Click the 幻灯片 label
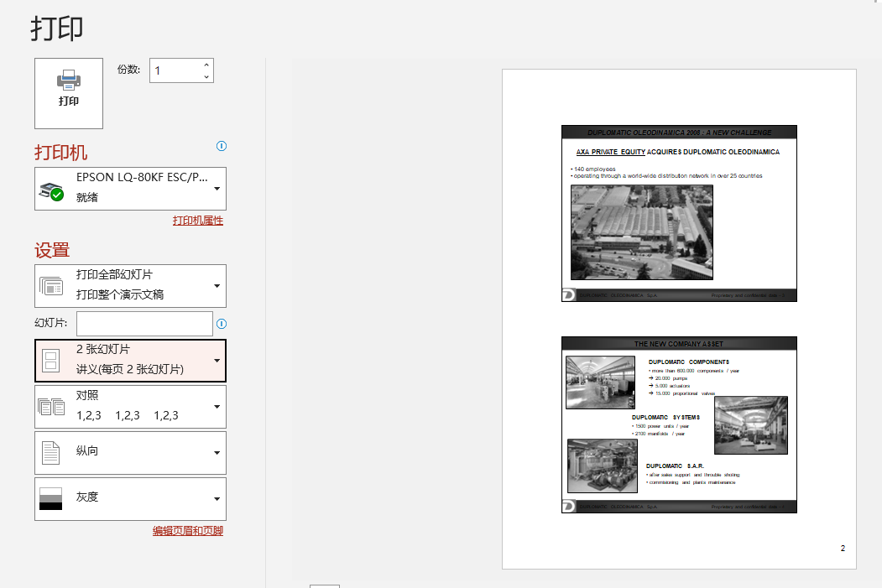The image size is (882, 588). [50, 323]
